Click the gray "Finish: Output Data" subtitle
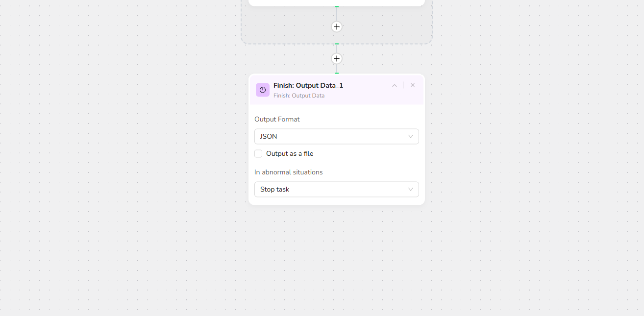This screenshot has width=644, height=316. [x=299, y=96]
